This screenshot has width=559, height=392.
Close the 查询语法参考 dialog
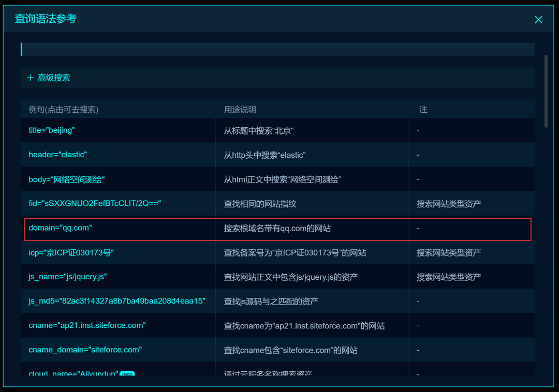coord(538,20)
